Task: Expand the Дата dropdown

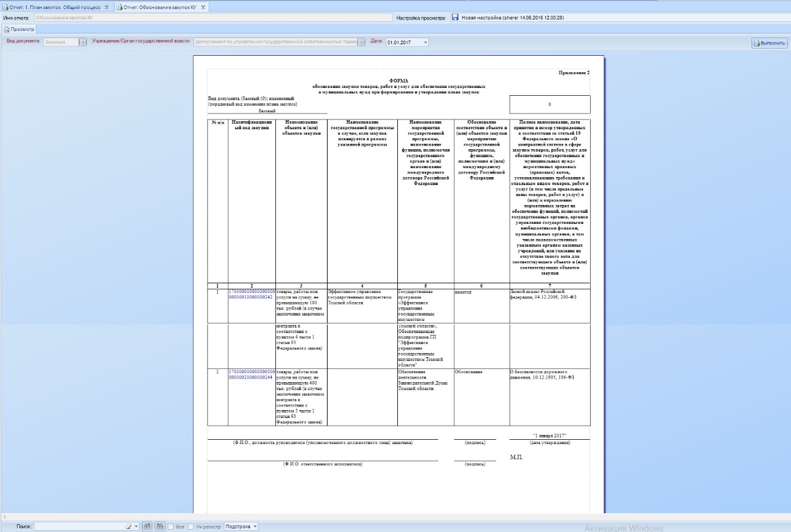Action: 425,42
